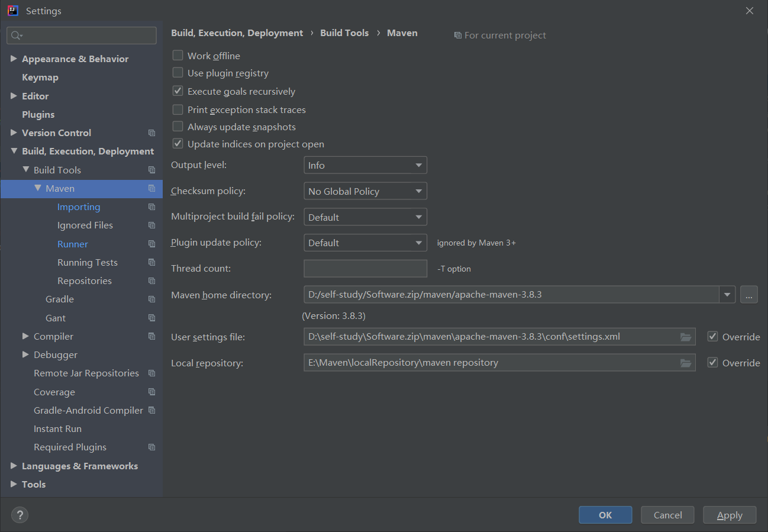Toggle Override for User settings file

[713, 337]
